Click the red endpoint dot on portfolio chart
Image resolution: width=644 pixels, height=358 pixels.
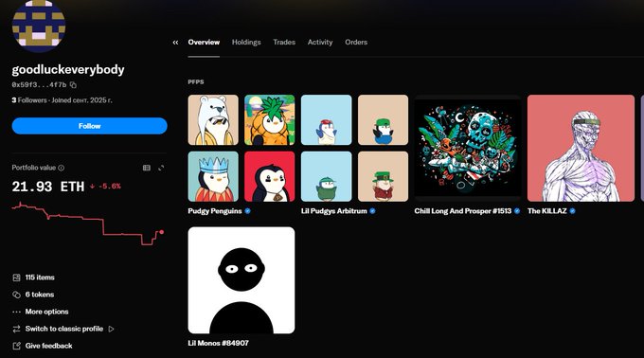tap(162, 232)
